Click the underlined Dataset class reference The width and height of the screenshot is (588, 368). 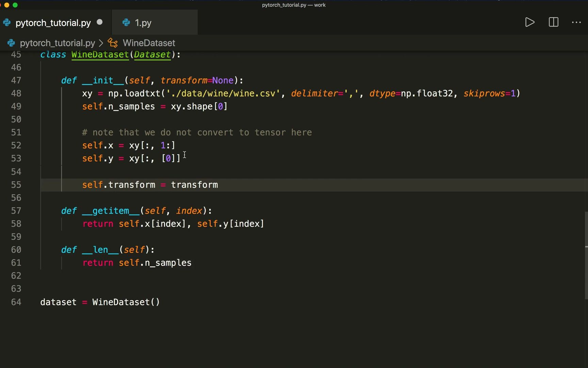152,55
